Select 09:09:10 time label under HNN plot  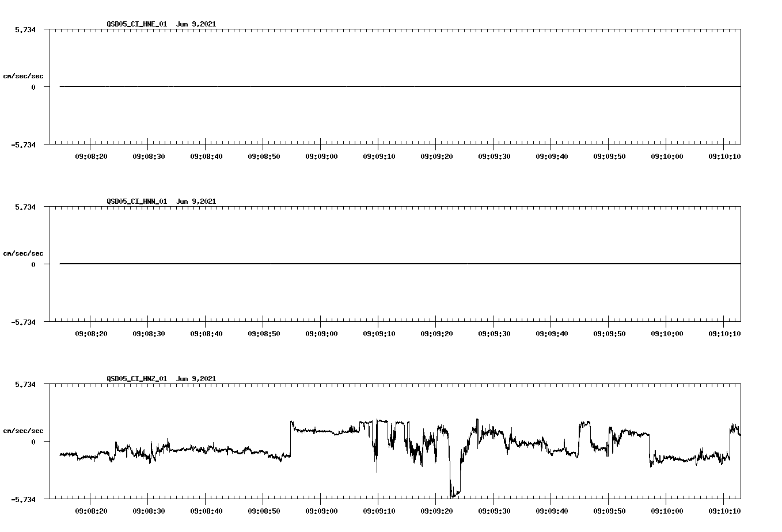click(379, 333)
